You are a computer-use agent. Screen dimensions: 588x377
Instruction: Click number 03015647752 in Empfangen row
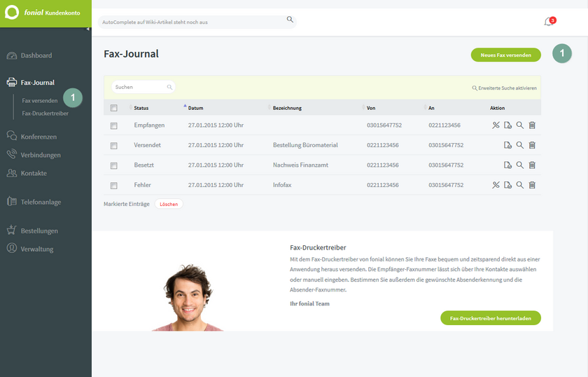coord(384,125)
